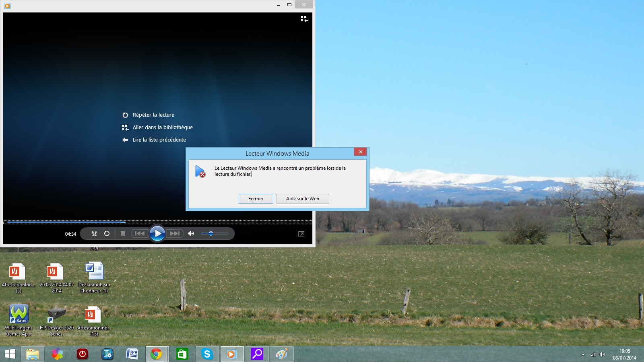The width and height of the screenshot is (644, 362).
Task: Switch to Google Chrome in taskbar
Action: [x=157, y=354]
